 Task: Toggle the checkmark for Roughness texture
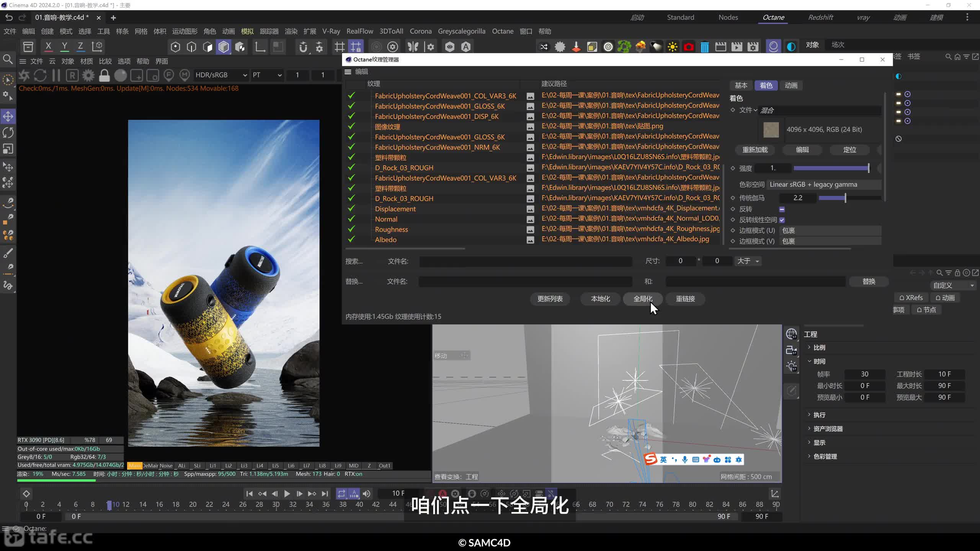click(351, 229)
